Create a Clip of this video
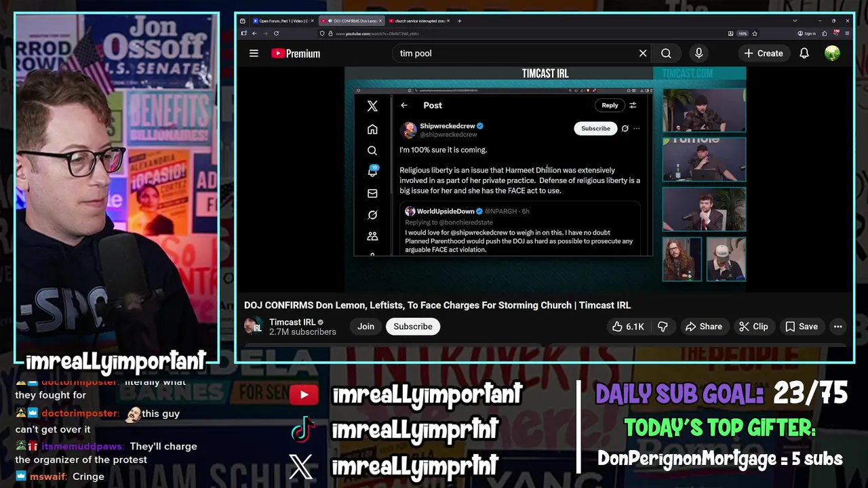The width and height of the screenshot is (868, 488). pyautogui.click(x=753, y=327)
